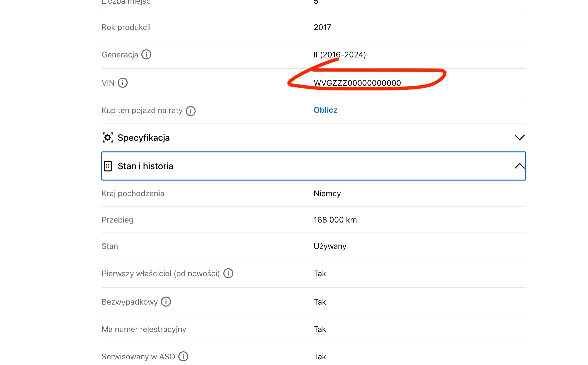Expand the Specyfikacja section chevron

(519, 137)
